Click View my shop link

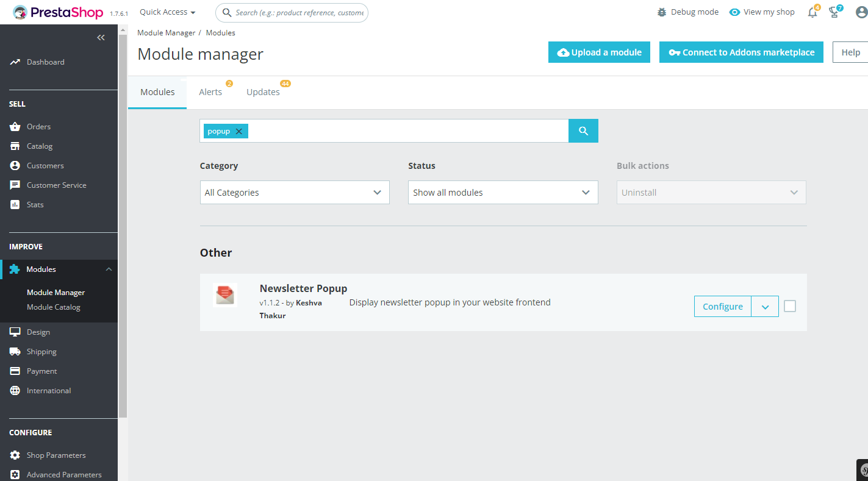pyautogui.click(x=762, y=12)
